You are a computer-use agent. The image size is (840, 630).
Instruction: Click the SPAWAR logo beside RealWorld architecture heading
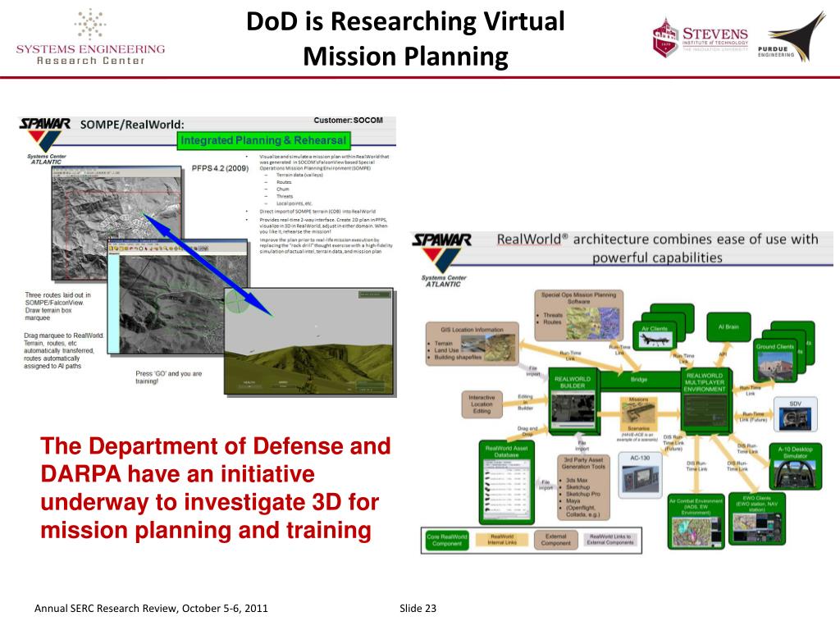(x=442, y=260)
